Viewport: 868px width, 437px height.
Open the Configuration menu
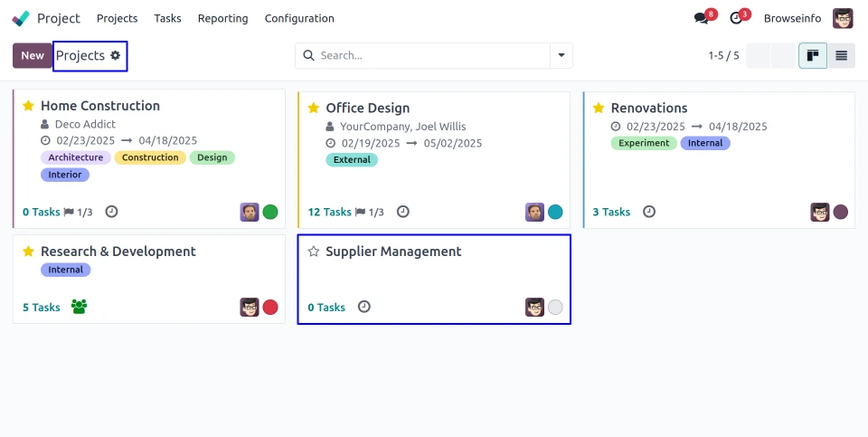point(299,18)
